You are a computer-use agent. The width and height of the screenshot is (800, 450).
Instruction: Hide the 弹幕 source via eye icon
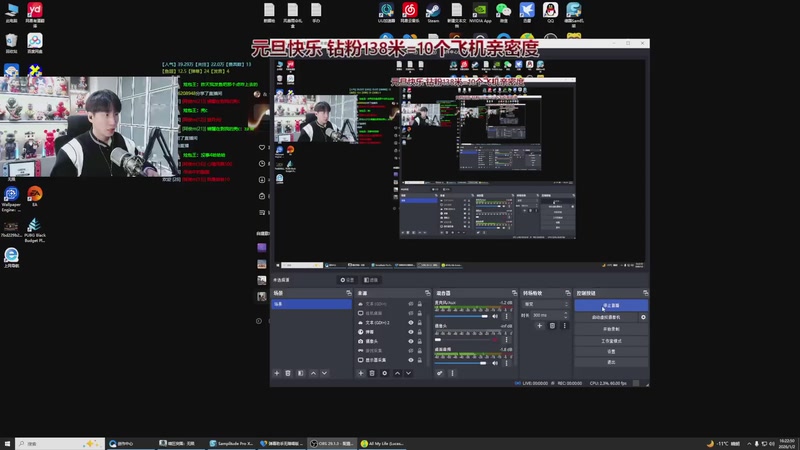coord(411,332)
